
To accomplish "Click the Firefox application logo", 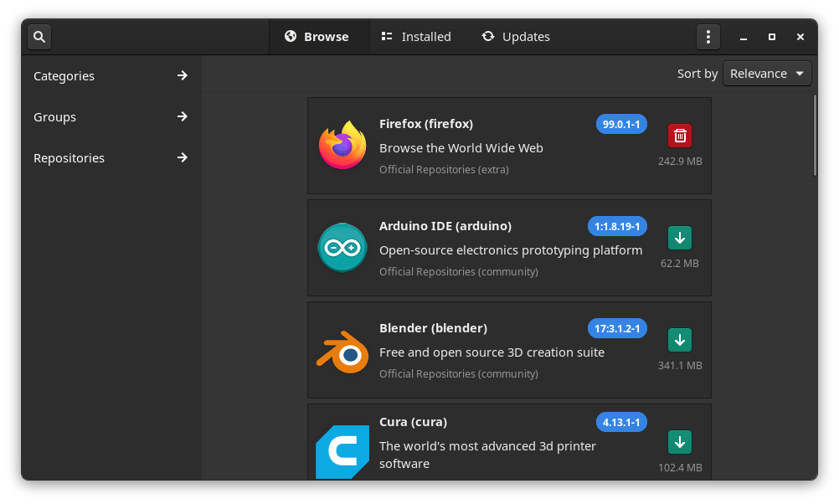I will (x=342, y=146).
